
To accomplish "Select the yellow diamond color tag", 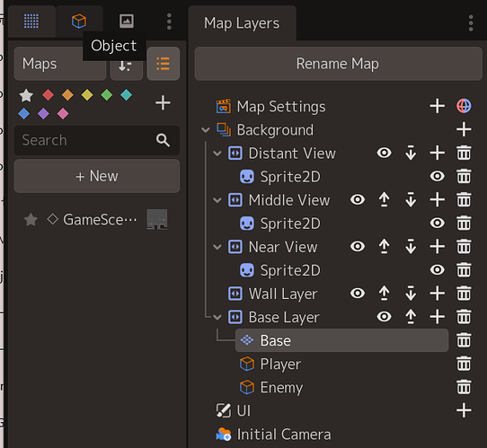I will 87,95.
